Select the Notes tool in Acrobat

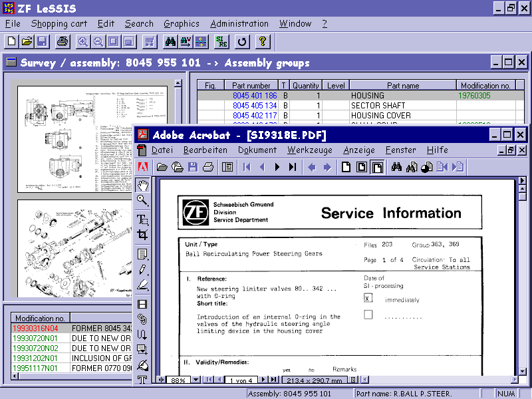pos(142,254)
